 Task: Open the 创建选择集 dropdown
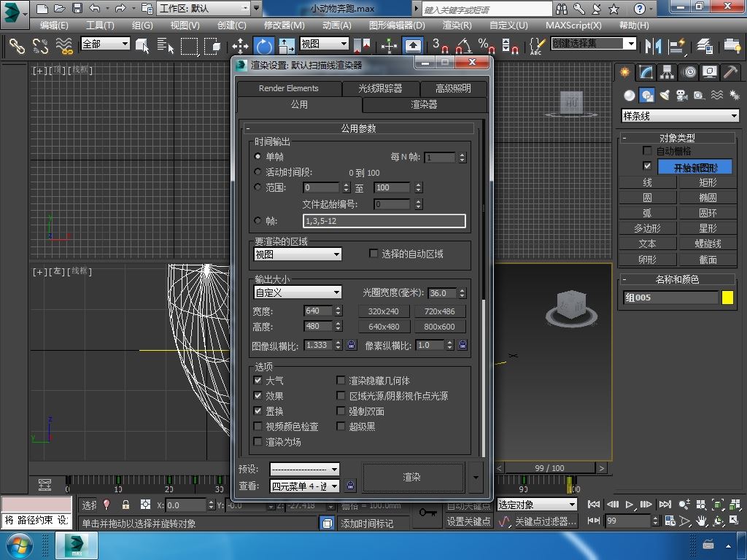594,44
